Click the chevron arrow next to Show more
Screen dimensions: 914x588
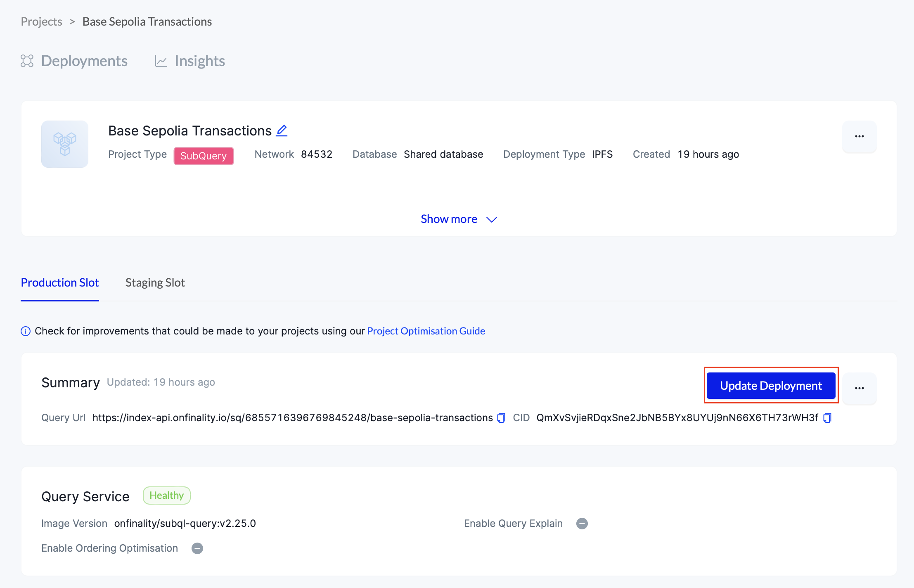tap(492, 219)
